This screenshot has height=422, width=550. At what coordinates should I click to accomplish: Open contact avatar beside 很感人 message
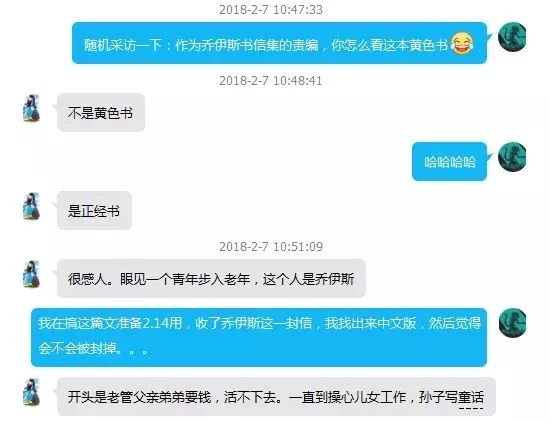point(31,274)
